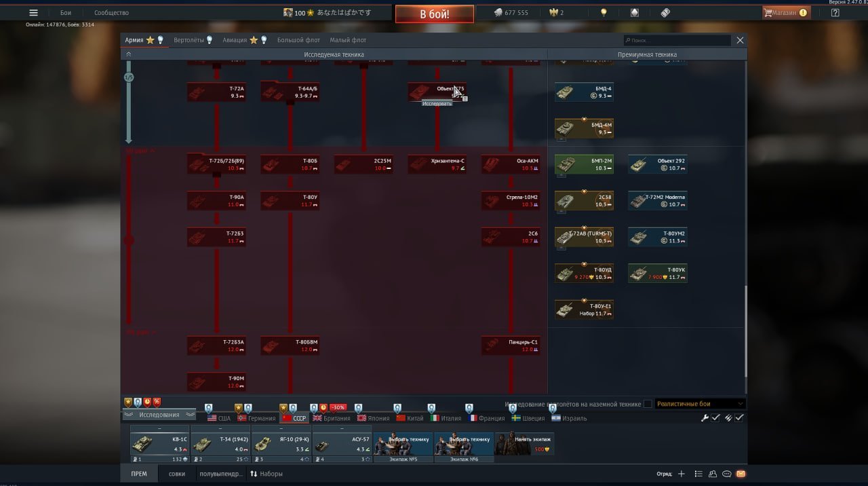Open the chat bubble icon
This screenshot has width=868, height=486.
click(727, 474)
